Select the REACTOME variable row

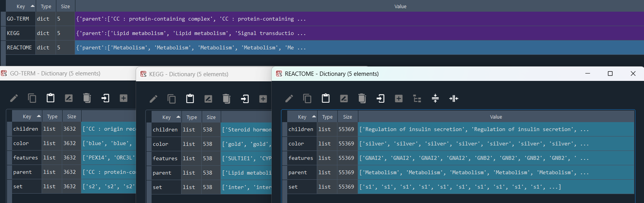coord(325,47)
